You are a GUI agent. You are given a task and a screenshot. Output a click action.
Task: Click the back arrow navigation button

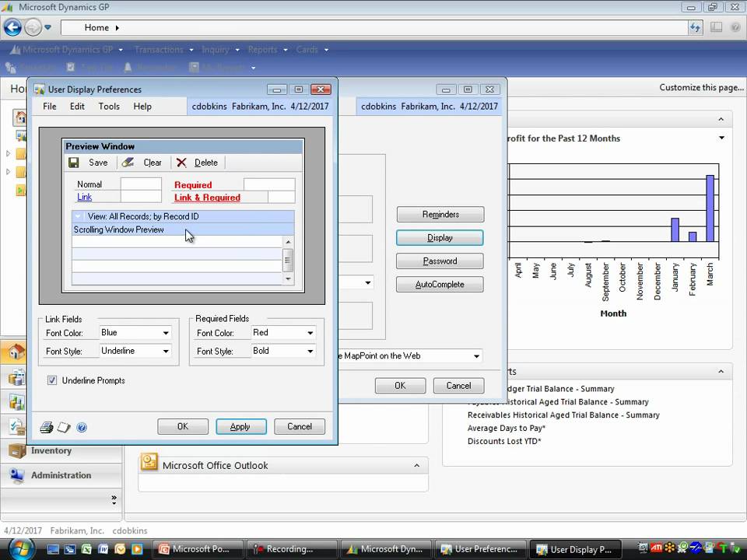click(x=13, y=27)
